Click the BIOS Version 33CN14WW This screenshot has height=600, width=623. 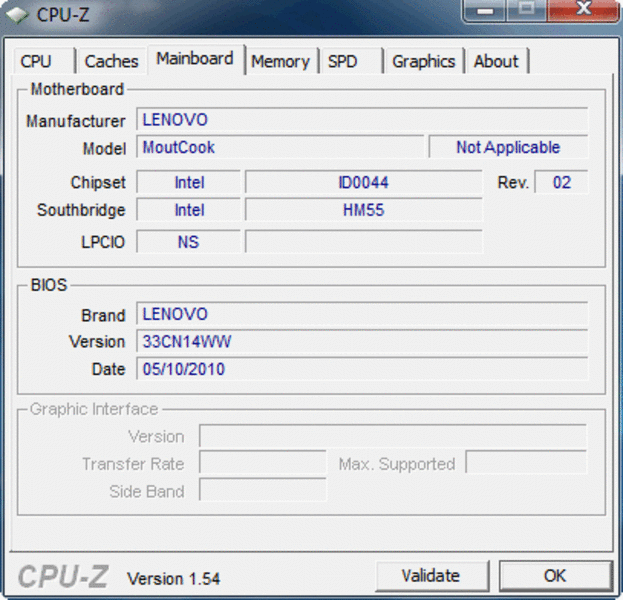click(x=362, y=341)
